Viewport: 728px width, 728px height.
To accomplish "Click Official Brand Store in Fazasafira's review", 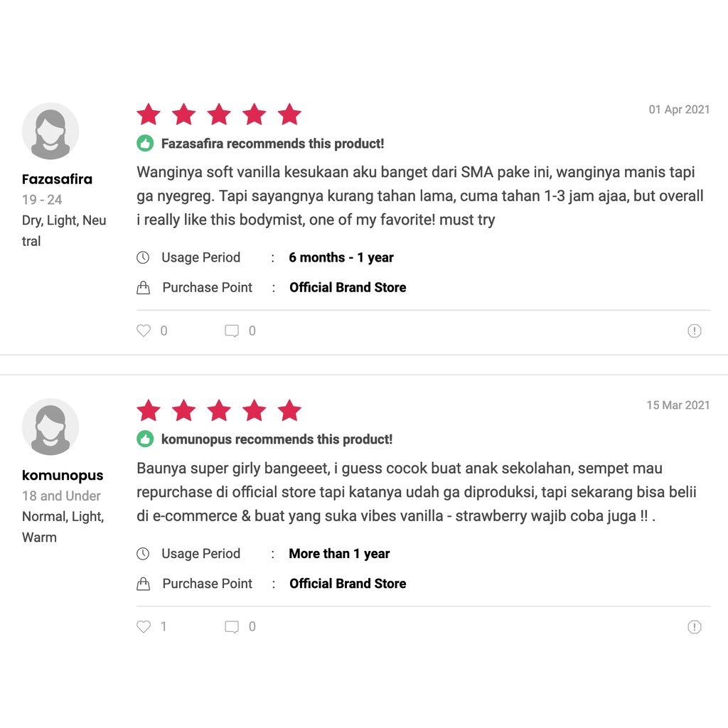I will click(x=348, y=287).
